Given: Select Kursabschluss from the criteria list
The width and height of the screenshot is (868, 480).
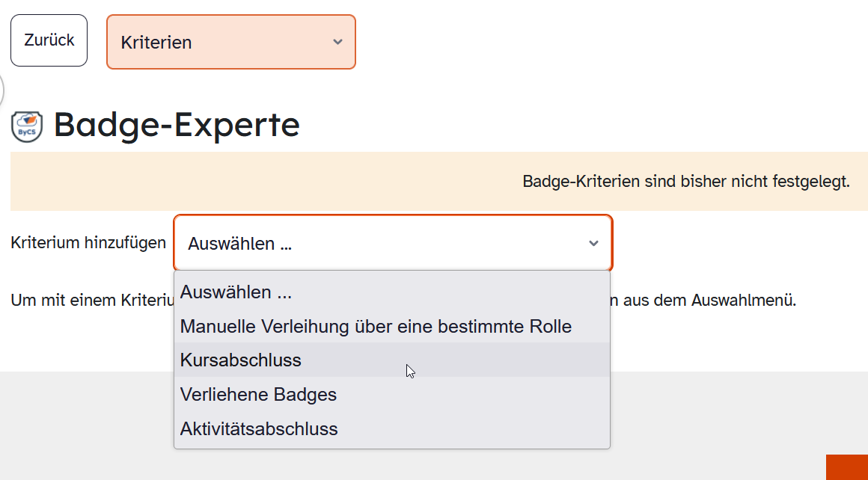Looking at the screenshot, I should [241, 360].
